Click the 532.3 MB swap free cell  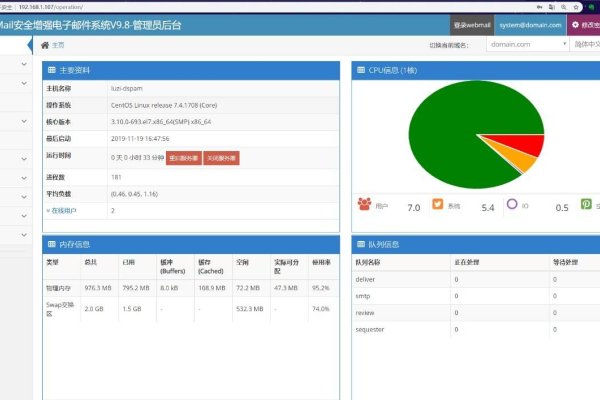tap(250, 309)
